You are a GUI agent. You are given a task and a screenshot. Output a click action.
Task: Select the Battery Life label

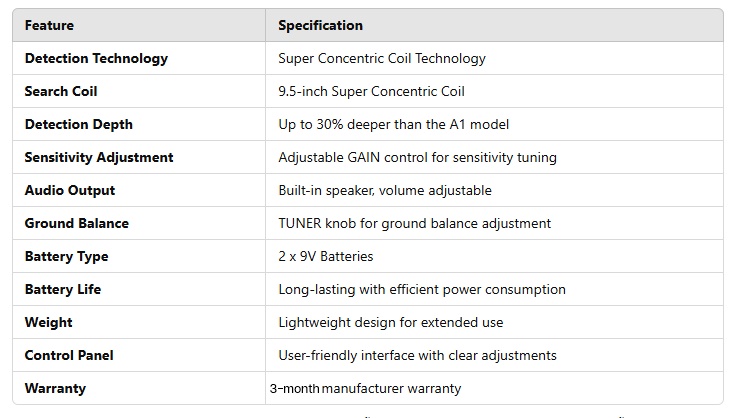coord(63,289)
